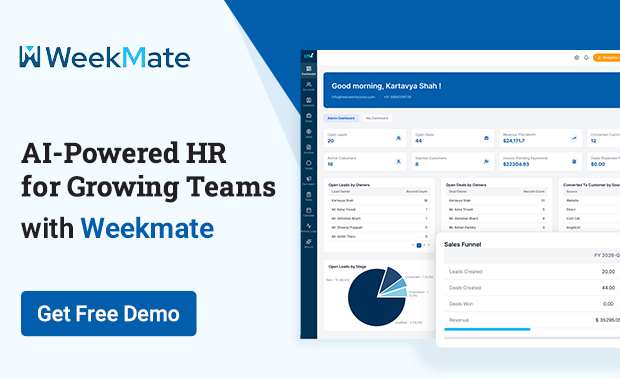Image resolution: width=620 pixels, height=378 pixels.
Task: Click the Deals expected value $0.00
Action: (598, 164)
